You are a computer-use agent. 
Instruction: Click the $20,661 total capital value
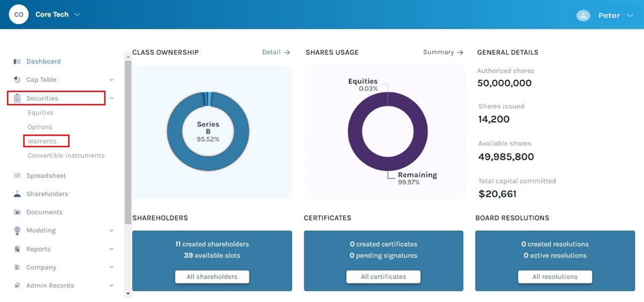coord(497,194)
